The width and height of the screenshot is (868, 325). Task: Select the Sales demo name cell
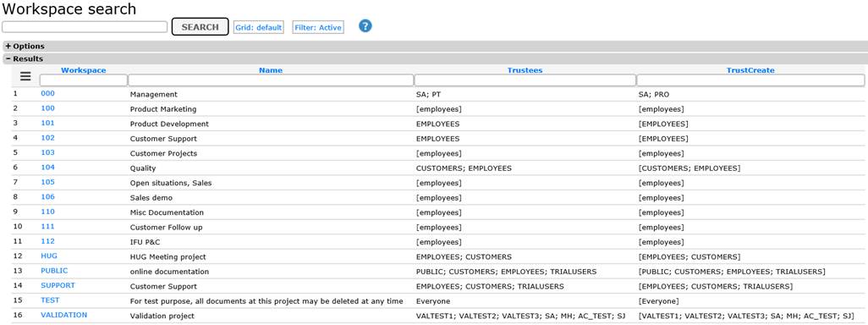tap(151, 198)
